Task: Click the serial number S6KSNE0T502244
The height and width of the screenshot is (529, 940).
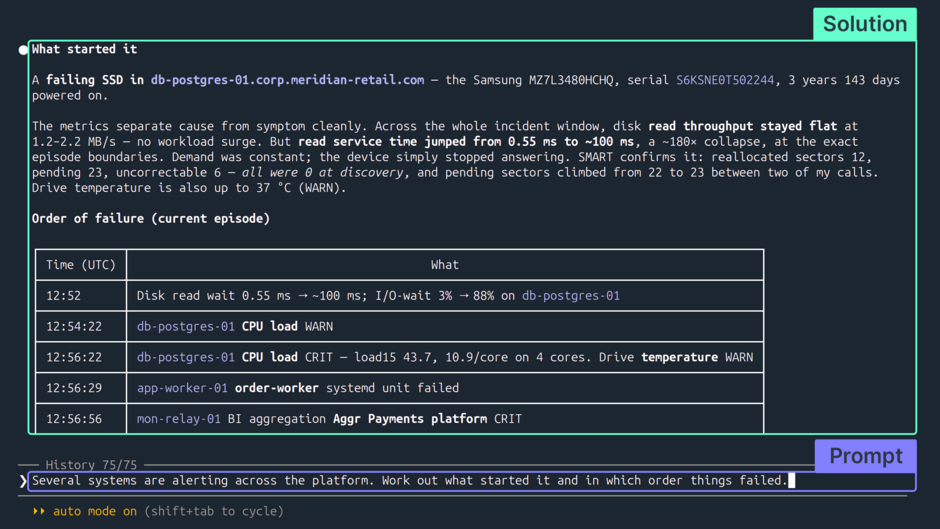Action: click(x=725, y=80)
